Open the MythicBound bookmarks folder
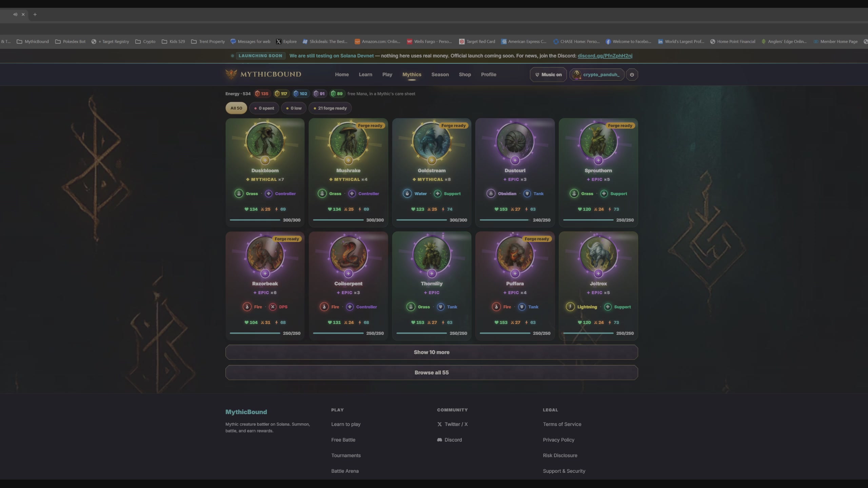 [33, 42]
